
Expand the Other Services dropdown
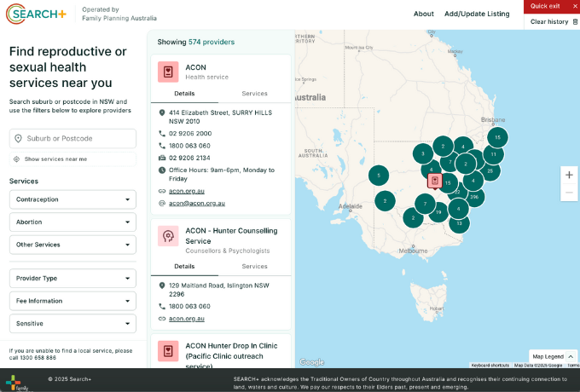pos(72,245)
